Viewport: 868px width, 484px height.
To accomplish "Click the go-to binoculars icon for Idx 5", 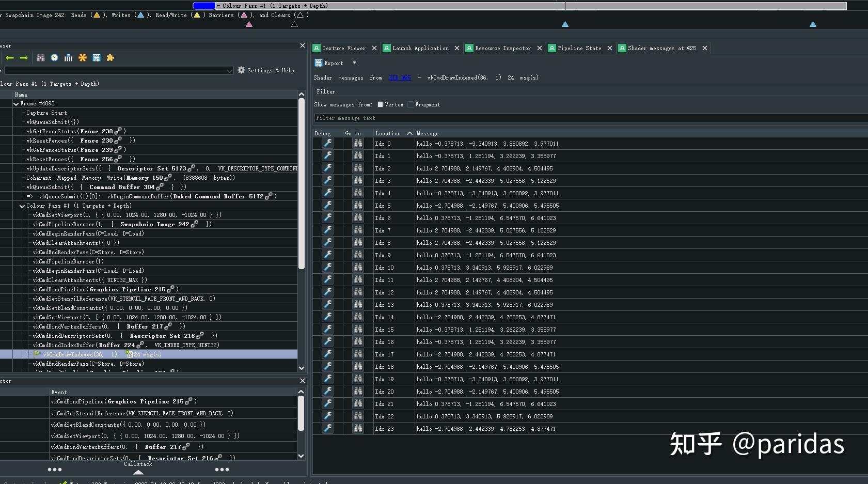I will (358, 206).
